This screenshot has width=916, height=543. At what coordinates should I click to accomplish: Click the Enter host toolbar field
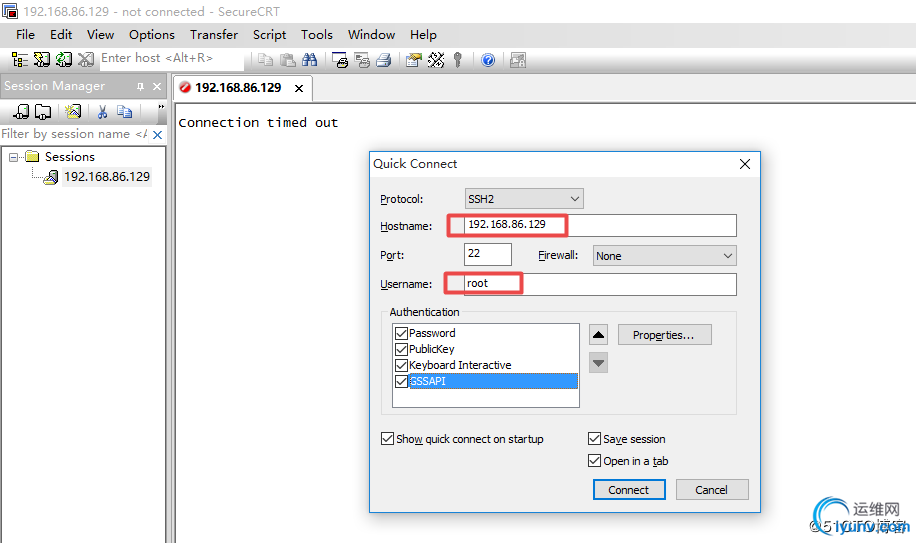pos(171,58)
